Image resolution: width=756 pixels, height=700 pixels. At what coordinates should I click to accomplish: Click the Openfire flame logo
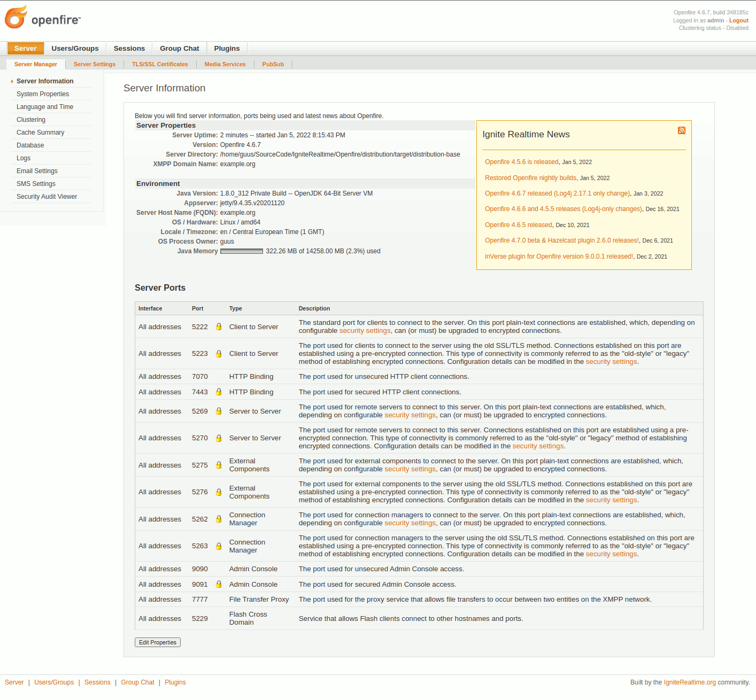[x=16, y=17]
